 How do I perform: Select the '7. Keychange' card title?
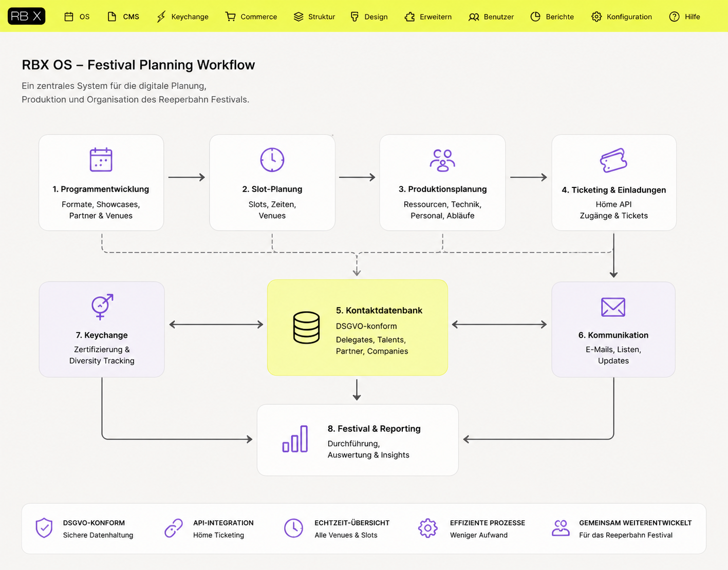point(102,335)
